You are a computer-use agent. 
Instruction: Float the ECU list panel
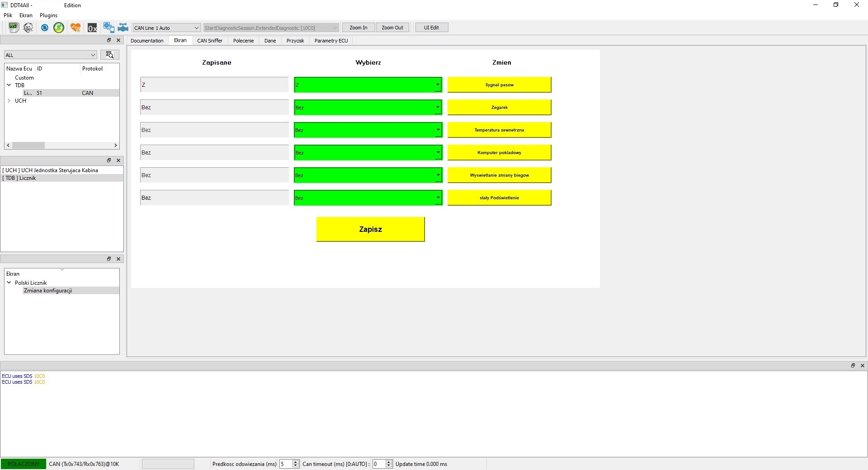[x=109, y=40]
